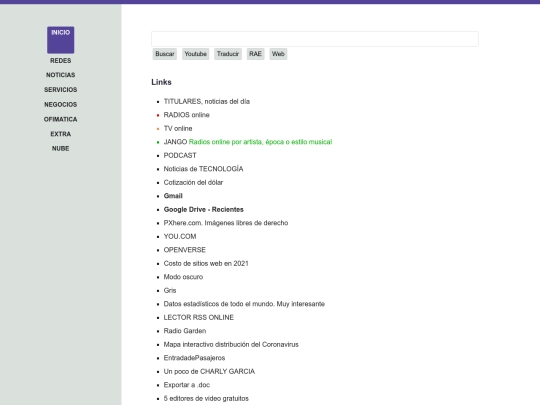Open Noticias de TECNOLOGÍA link
This screenshot has width=540, height=405.
(203, 169)
